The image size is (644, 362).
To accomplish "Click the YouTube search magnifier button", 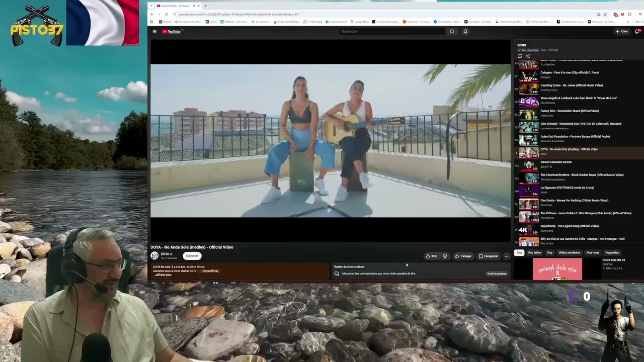I will [x=452, y=32].
